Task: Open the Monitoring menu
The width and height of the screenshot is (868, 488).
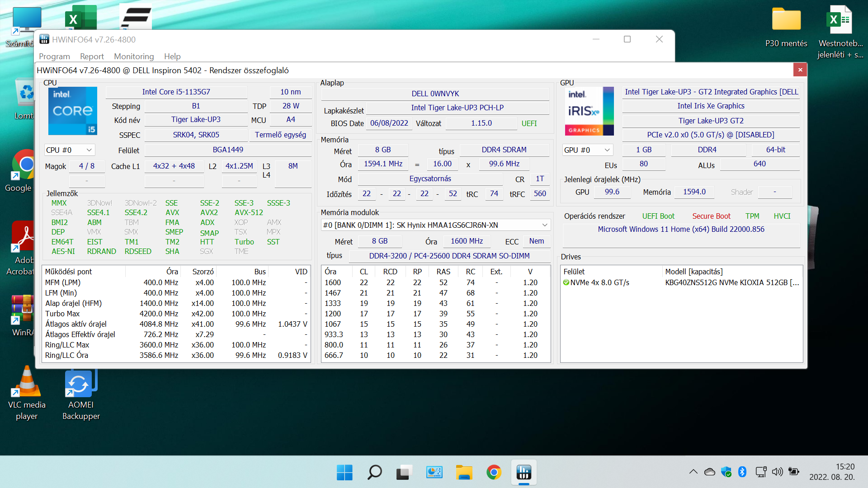Action: click(134, 56)
